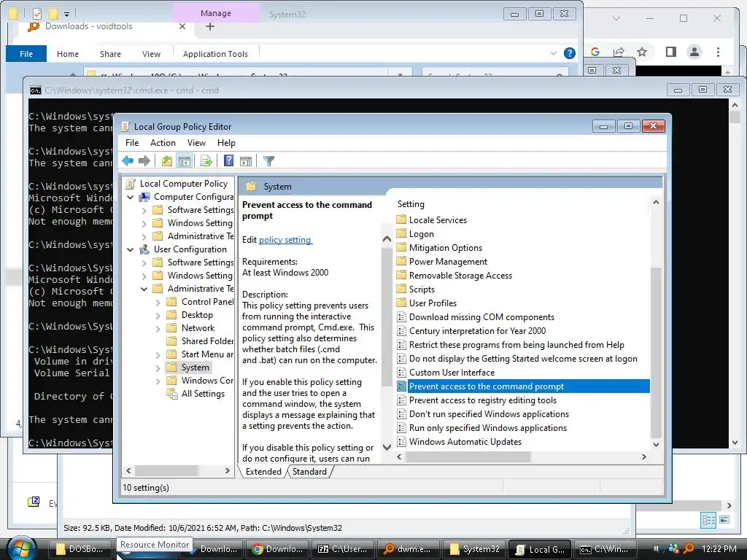The image size is (747, 560).
Task: Click settings list horizontal scrollbar right arrow
Action: tap(644, 456)
